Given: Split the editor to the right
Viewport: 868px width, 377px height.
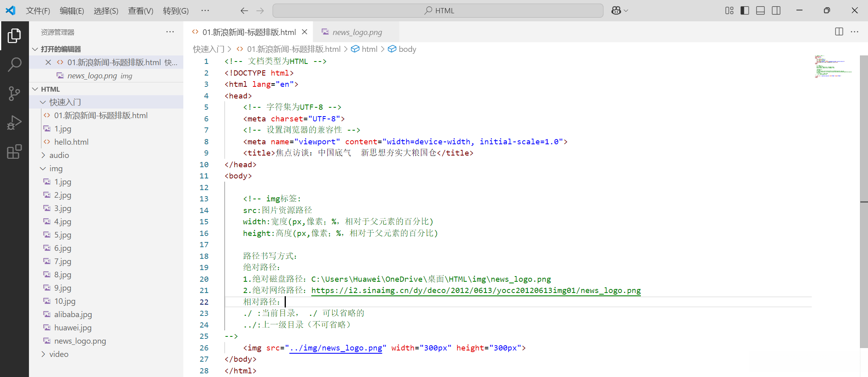Looking at the screenshot, I should pos(839,32).
